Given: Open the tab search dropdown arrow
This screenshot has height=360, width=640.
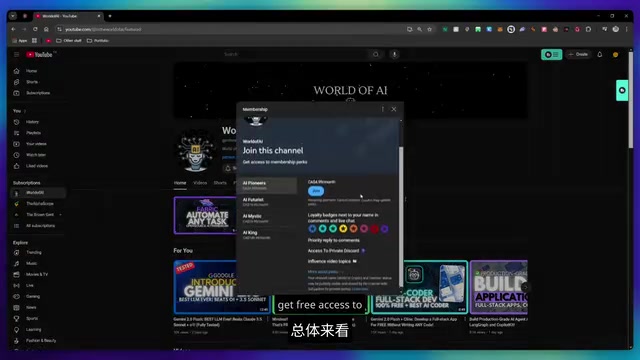Looking at the screenshot, I should coord(13,16).
